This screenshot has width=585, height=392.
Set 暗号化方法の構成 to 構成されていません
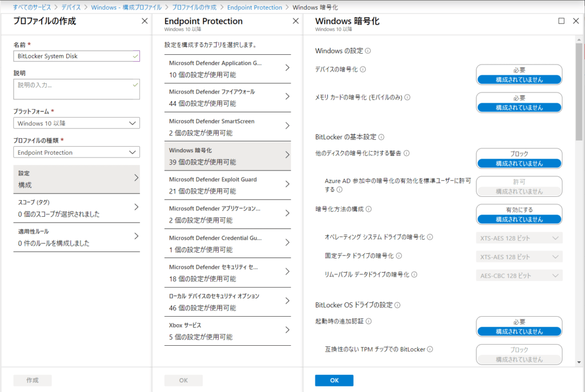click(519, 219)
